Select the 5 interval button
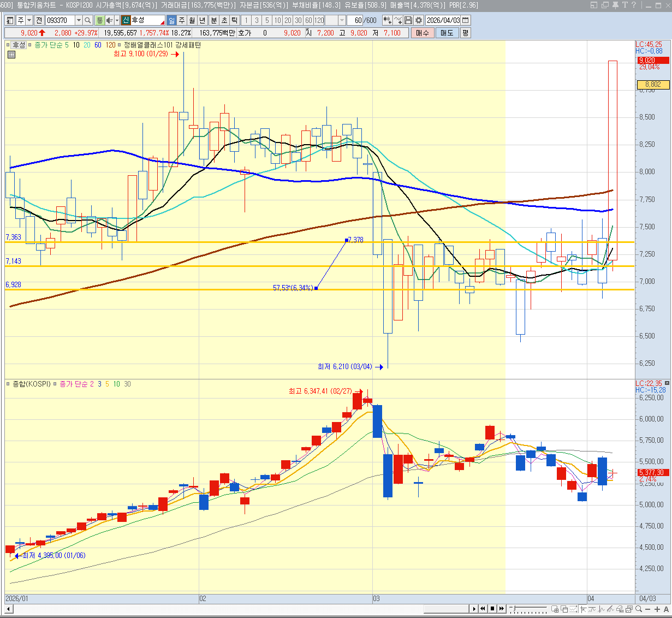 click(x=267, y=20)
